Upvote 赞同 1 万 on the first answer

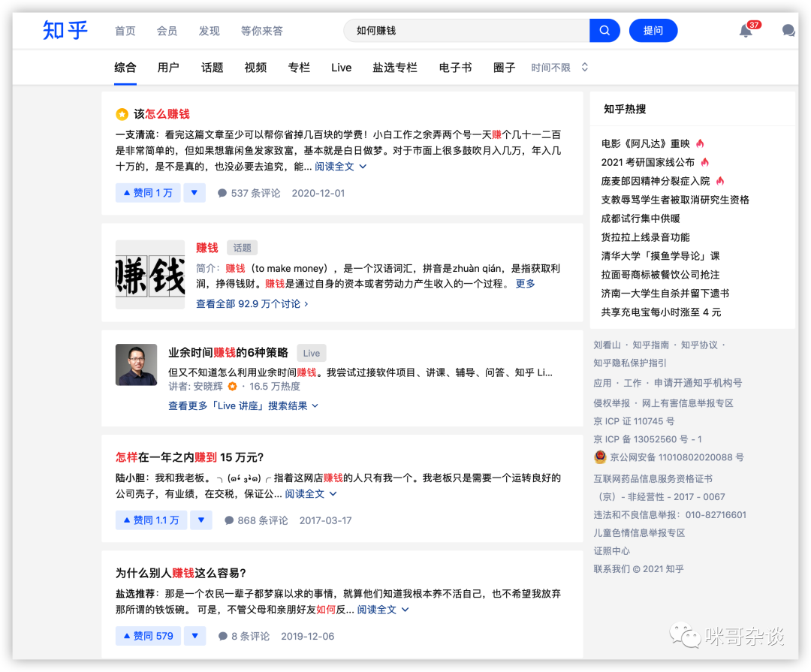click(x=148, y=193)
